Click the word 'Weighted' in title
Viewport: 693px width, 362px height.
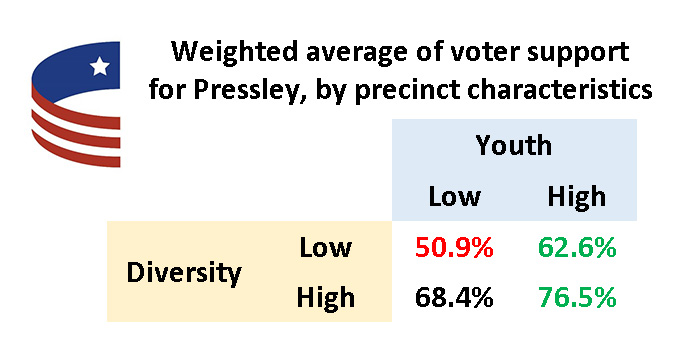[x=235, y=54]
